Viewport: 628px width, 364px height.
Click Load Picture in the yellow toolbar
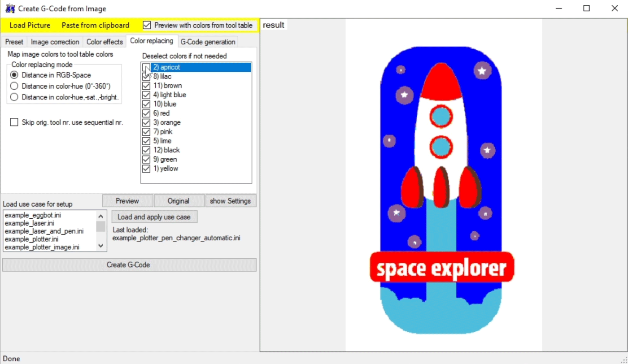tap(30, 26)
